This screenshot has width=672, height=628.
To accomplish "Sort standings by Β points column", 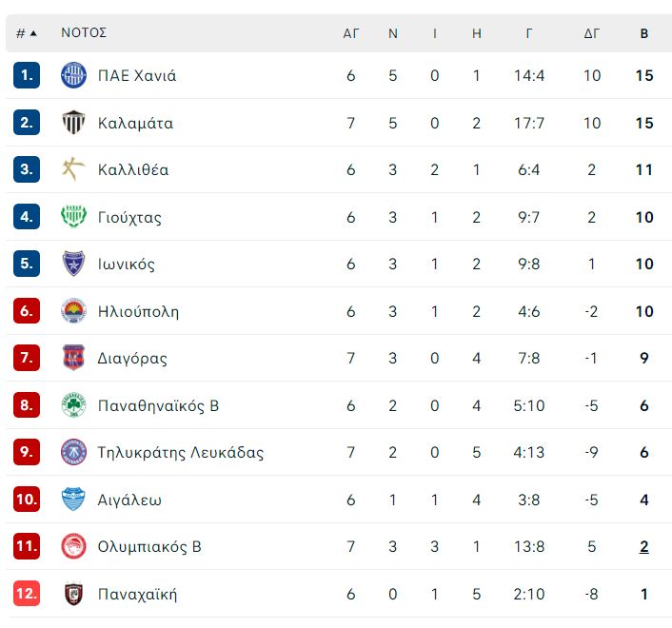I will [x=643, y=33].
